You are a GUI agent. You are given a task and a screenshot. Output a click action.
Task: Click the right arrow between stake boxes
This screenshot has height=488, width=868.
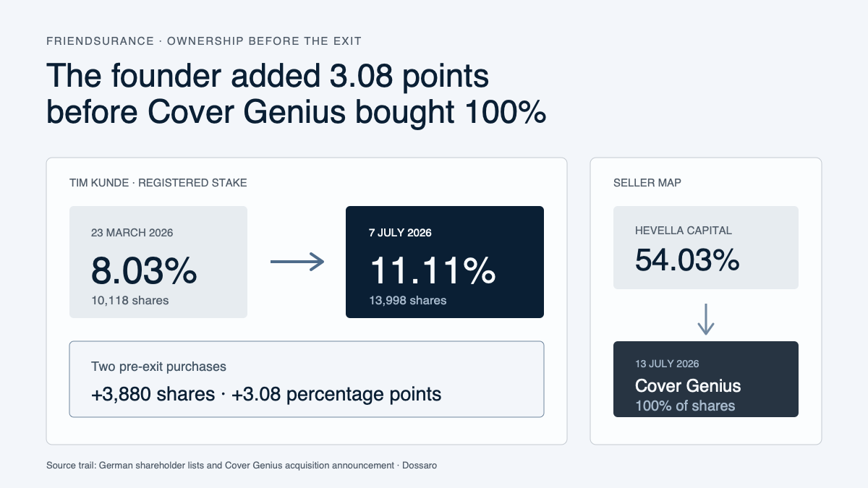tap(297, 262)
